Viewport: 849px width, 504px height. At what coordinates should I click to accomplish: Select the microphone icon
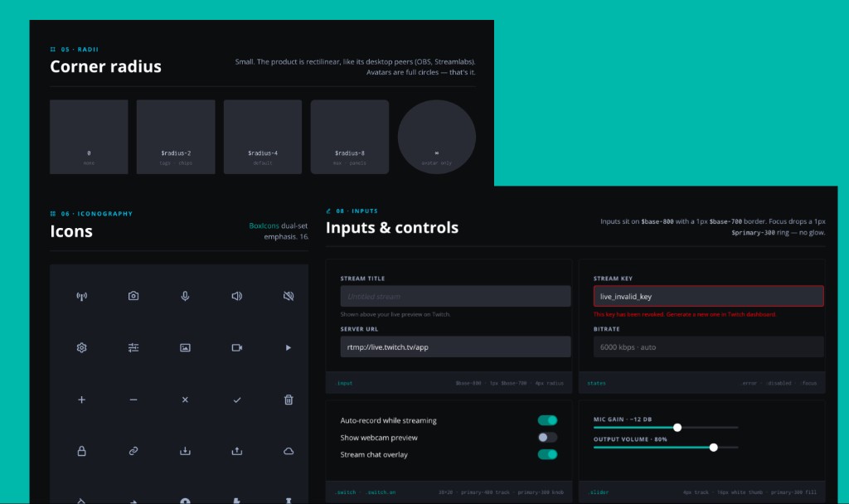185,296
